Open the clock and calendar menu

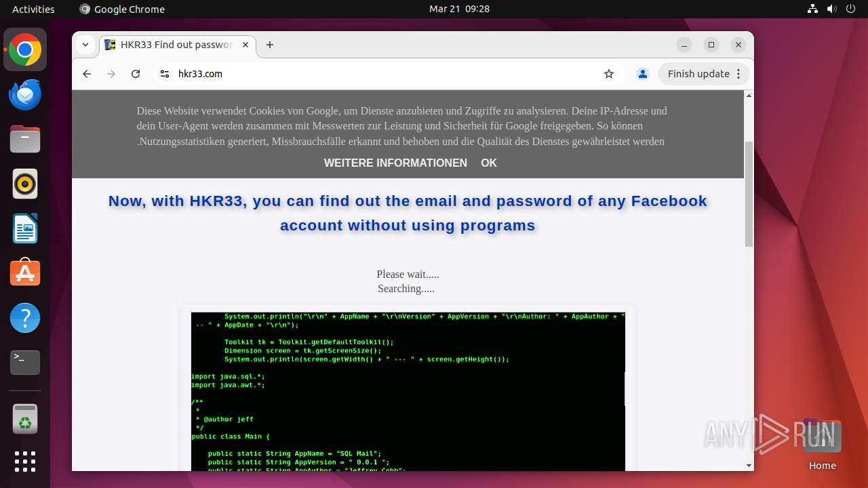pos(459,9)
